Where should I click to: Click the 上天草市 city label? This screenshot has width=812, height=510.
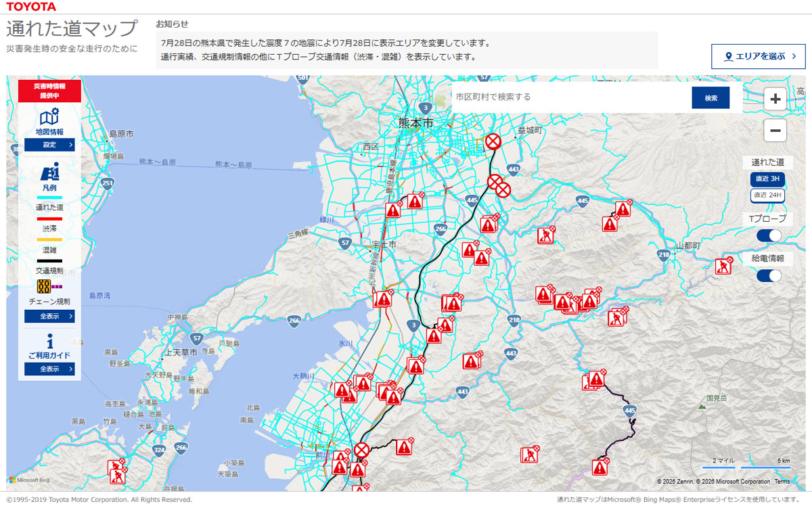click(181, 352)
